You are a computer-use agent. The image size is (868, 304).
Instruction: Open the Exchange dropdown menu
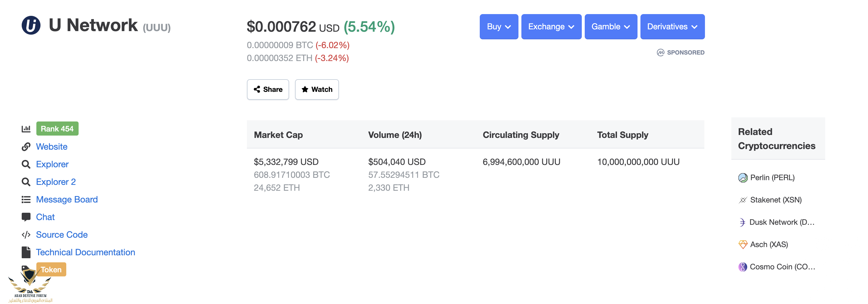pyautogui.click(x=551, y=27)
